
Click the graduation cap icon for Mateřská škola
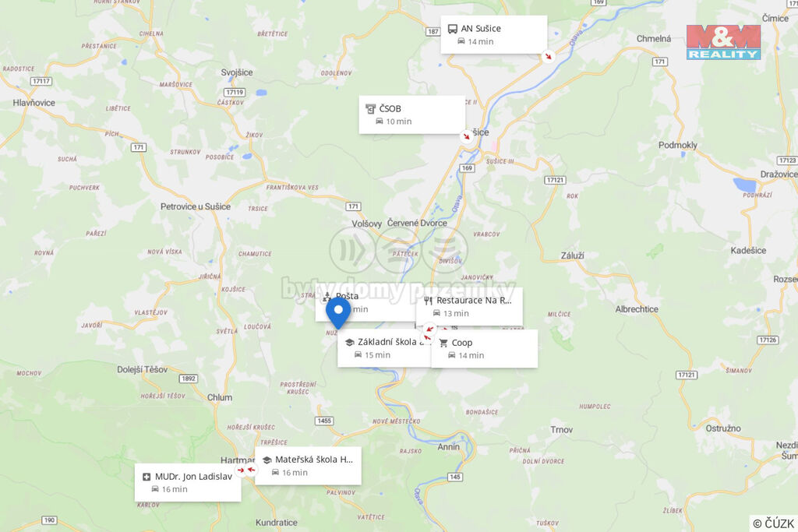(x=267, y=460)
